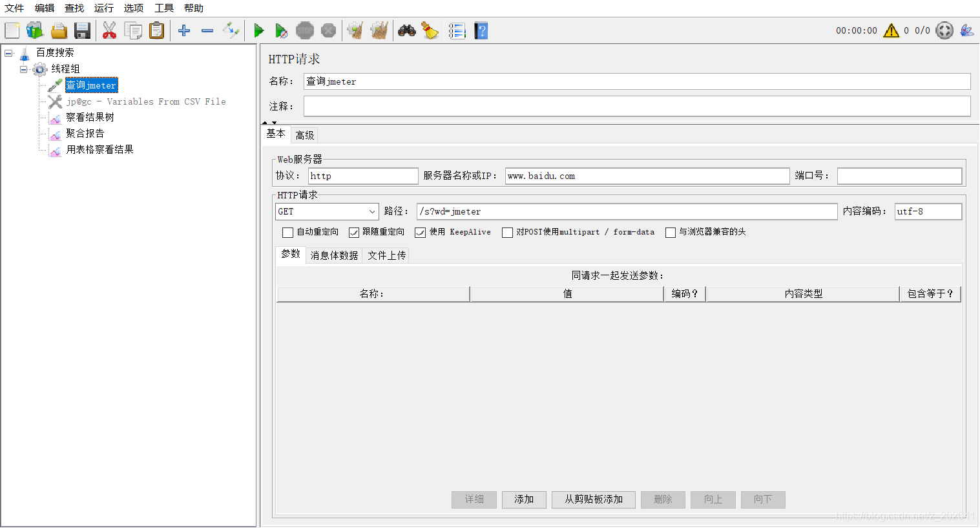
Task: Open the 查找 menu
Action: (74, 8)
